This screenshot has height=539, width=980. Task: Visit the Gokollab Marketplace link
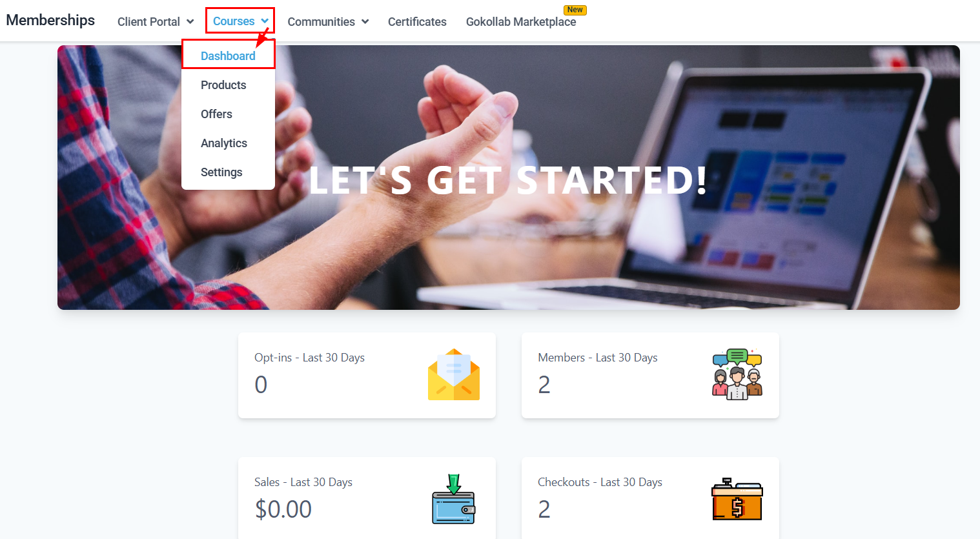click(x=521, y=21)
